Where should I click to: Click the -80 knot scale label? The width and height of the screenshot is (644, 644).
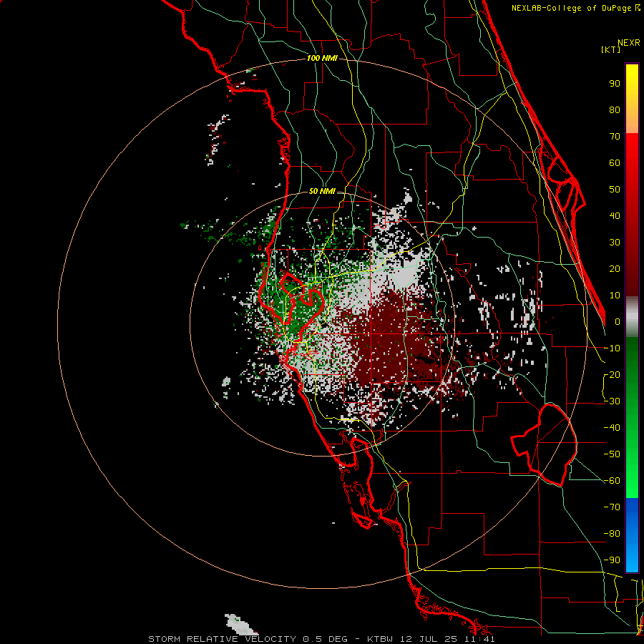pyautogui.click(x=612, y=534)
